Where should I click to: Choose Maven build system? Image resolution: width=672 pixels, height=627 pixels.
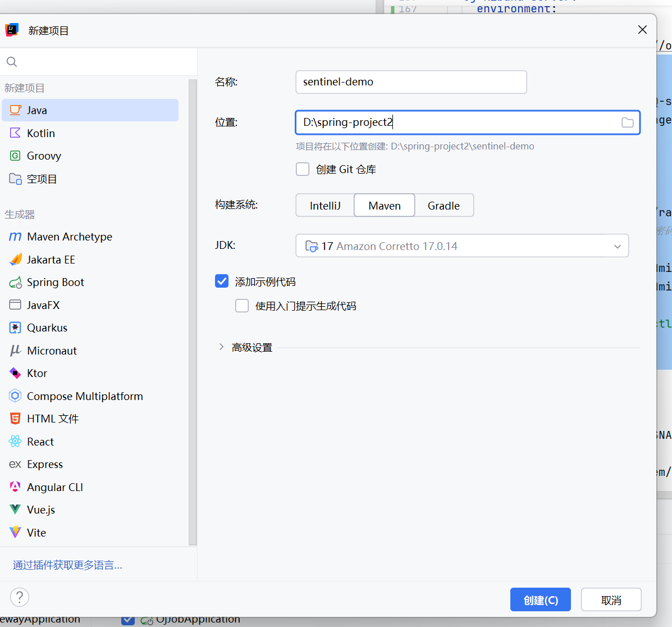(385, 206)
